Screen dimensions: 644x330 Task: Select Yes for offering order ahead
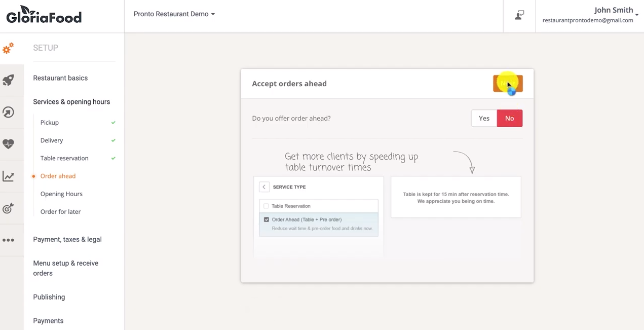click(484, 118)
